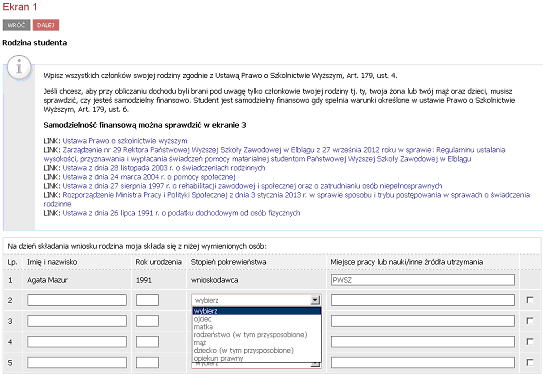This screenshot has height=374, width=543.
Task: Open the row 5 kinship dropdown arrow
Action: (x=315, y=364)
